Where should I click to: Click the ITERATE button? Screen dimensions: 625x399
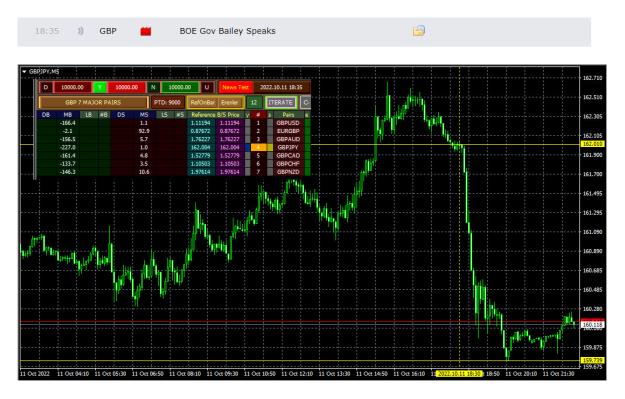click(x=281, y=102)
